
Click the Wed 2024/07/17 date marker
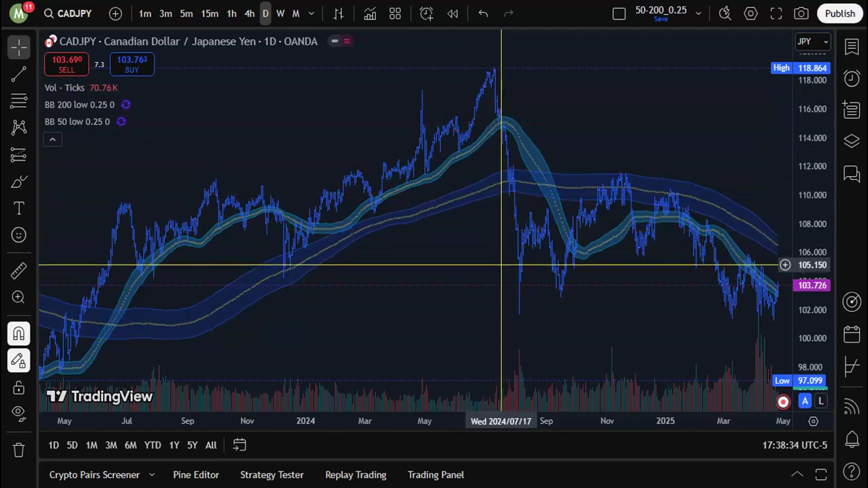[501, 421]
